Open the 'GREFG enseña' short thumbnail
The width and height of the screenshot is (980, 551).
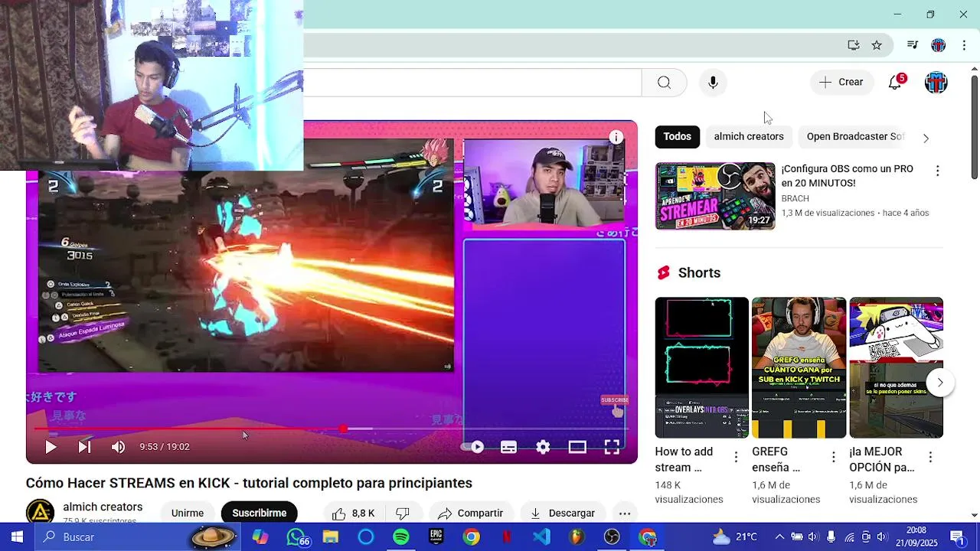[x=799, y=367]
